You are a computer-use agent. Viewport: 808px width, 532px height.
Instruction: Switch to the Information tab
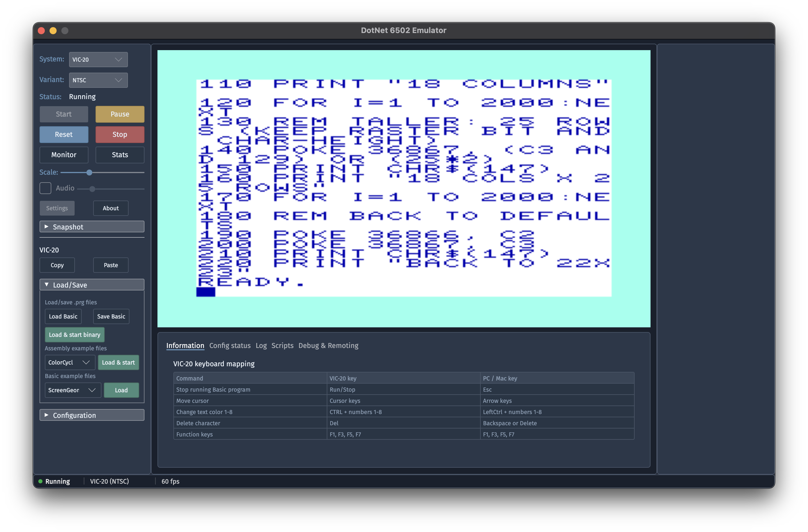click(185, 346)
